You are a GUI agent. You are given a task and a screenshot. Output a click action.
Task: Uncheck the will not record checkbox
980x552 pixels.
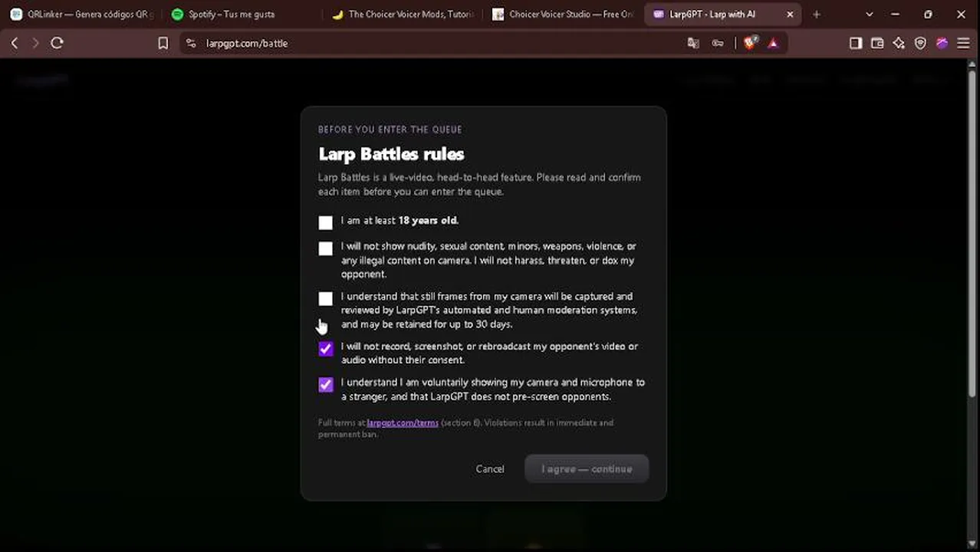tap(326, 349)
